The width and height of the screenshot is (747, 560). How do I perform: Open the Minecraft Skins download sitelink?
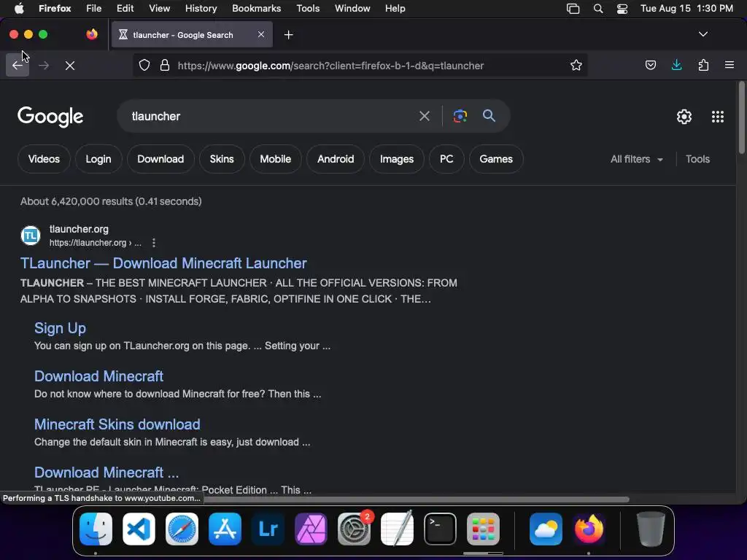tap(117, 424)
